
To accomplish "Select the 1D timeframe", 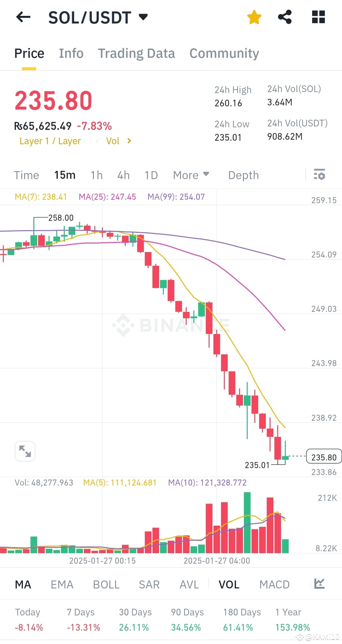I will 151,175.
